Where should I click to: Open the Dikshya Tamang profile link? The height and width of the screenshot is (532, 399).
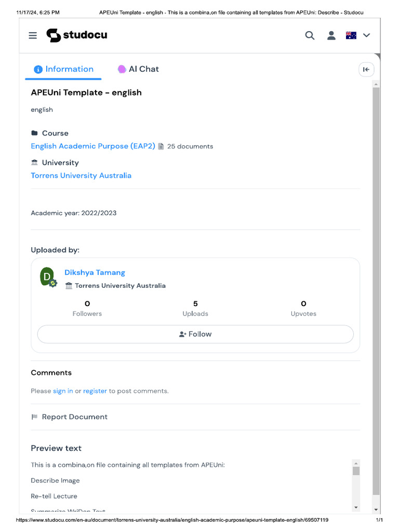(95, 272)
